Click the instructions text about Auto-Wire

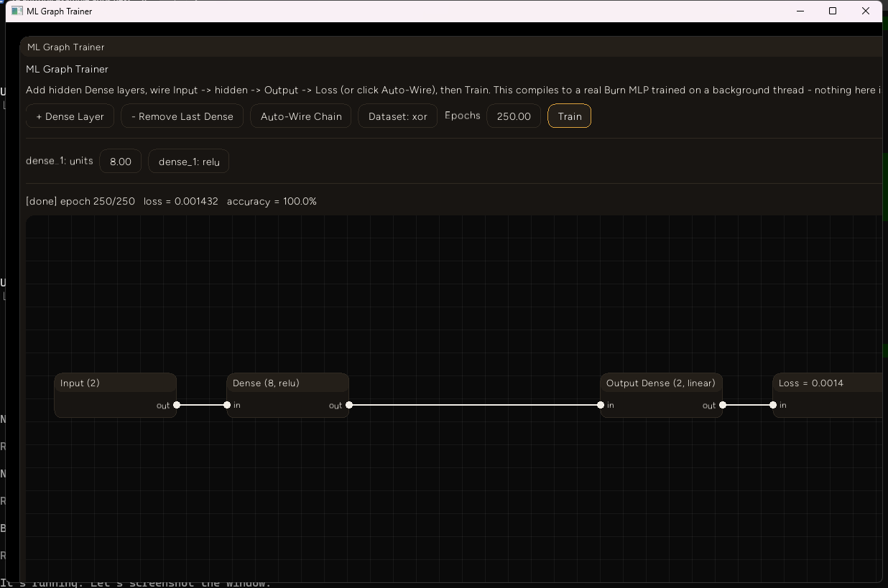click(x=453, y=90)
